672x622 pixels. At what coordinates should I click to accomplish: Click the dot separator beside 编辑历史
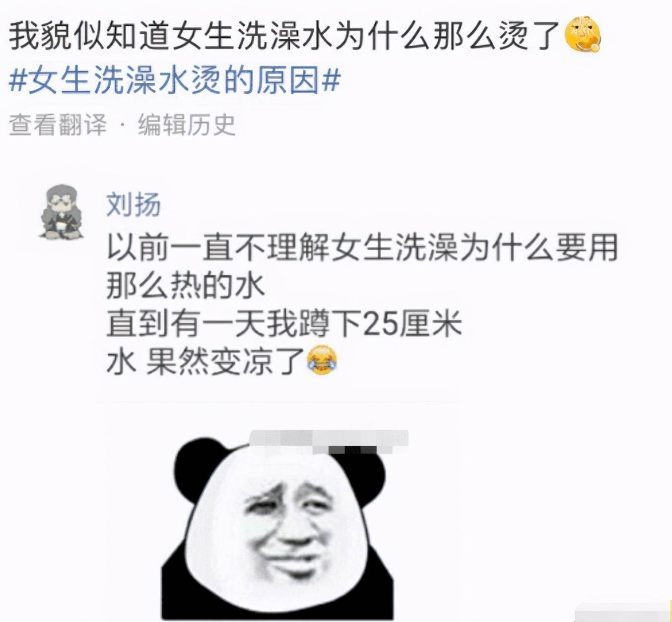pos(122,125)
